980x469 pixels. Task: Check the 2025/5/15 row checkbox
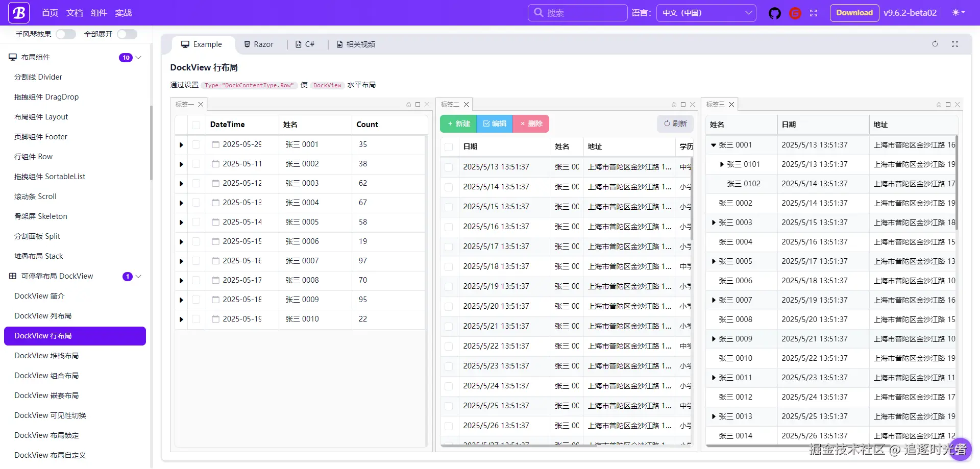(449, 207)
